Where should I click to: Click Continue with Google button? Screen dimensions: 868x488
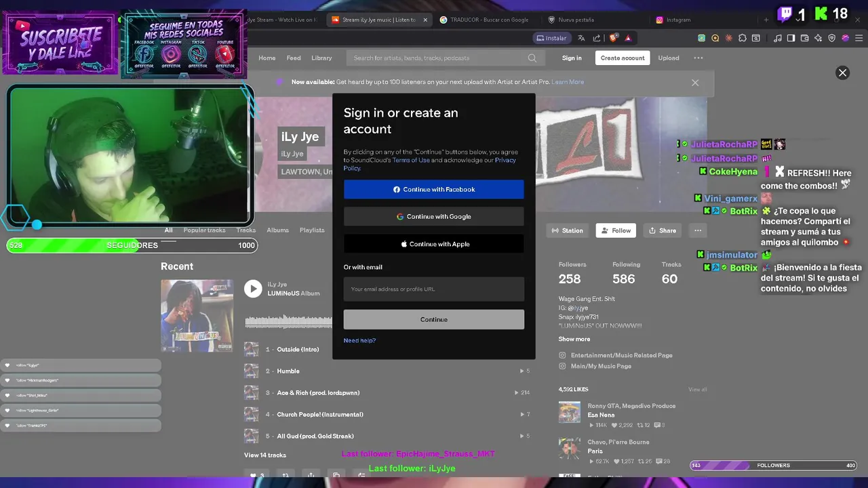[434, 216]
